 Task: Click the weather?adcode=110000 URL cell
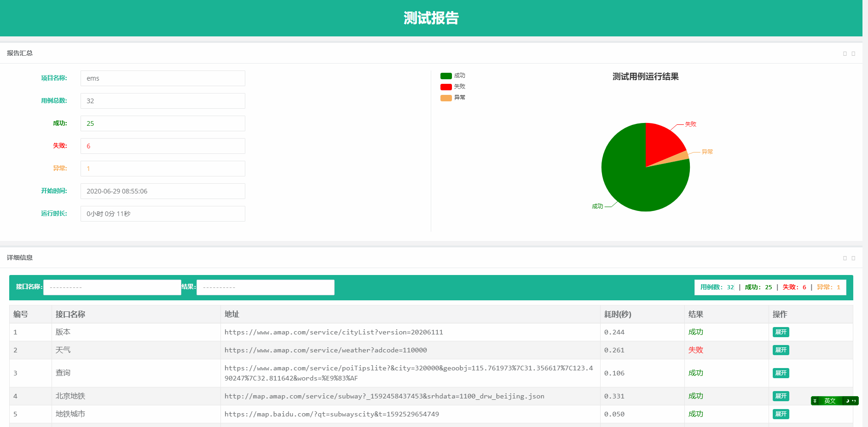point(411,350)
